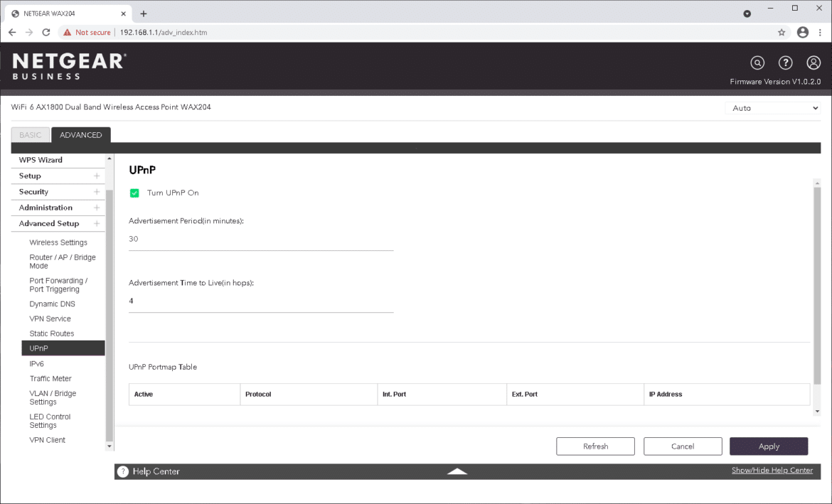Screen dimensions: 832x504
Task: Open the Chrome profile avatar icon
Action: pyautogui.click(x=803, y=33)
